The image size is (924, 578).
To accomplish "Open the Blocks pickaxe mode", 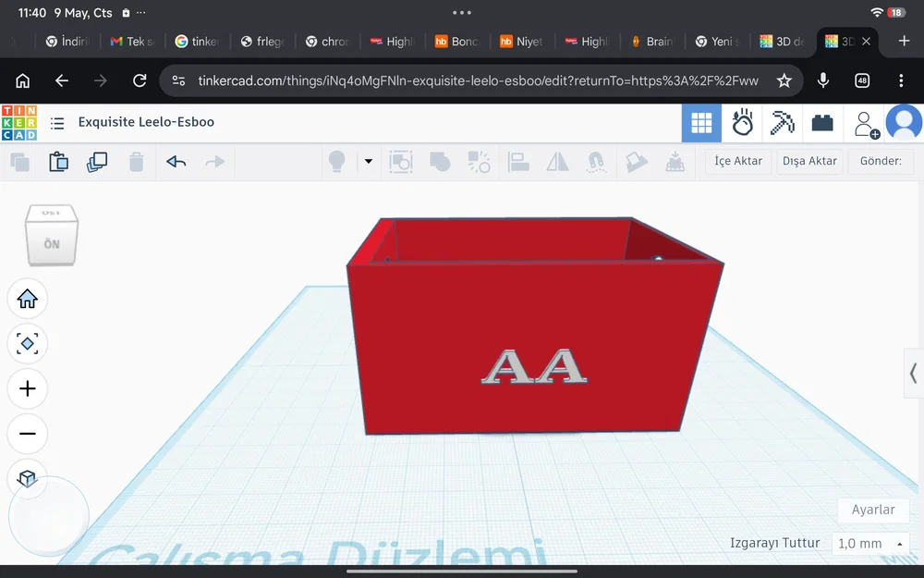I will 782,123.
